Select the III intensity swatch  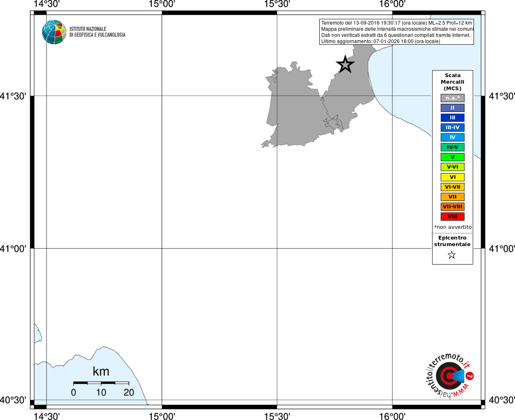[453, 118]
